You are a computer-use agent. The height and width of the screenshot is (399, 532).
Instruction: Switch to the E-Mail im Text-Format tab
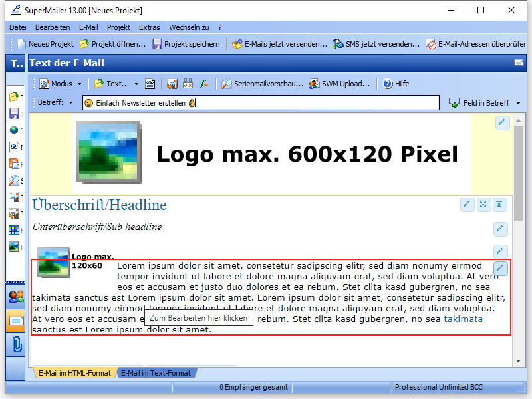pos(156,373)
